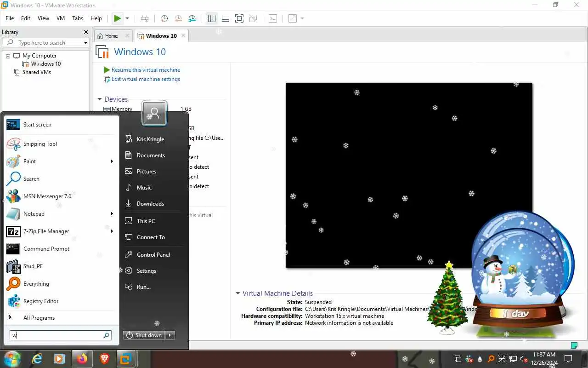Expand the 7-Zip File Manager submenu arrow

coord(112,231)
